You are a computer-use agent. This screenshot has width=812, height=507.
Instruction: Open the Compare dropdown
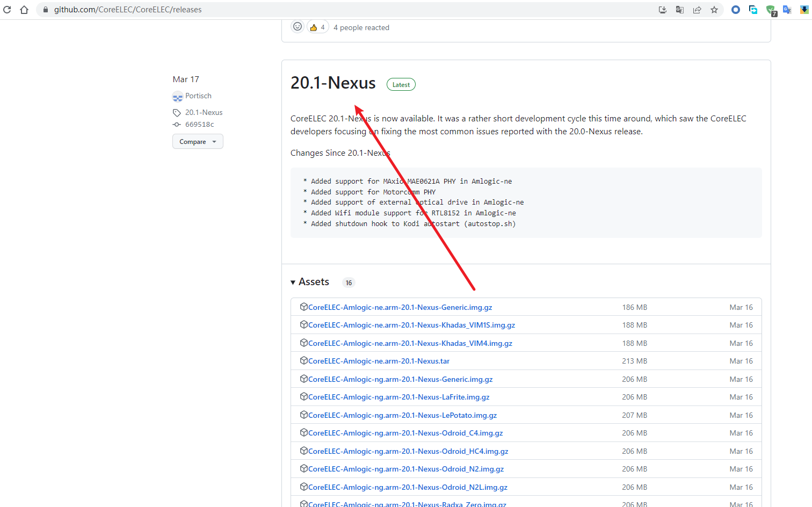tap(198, 142)
